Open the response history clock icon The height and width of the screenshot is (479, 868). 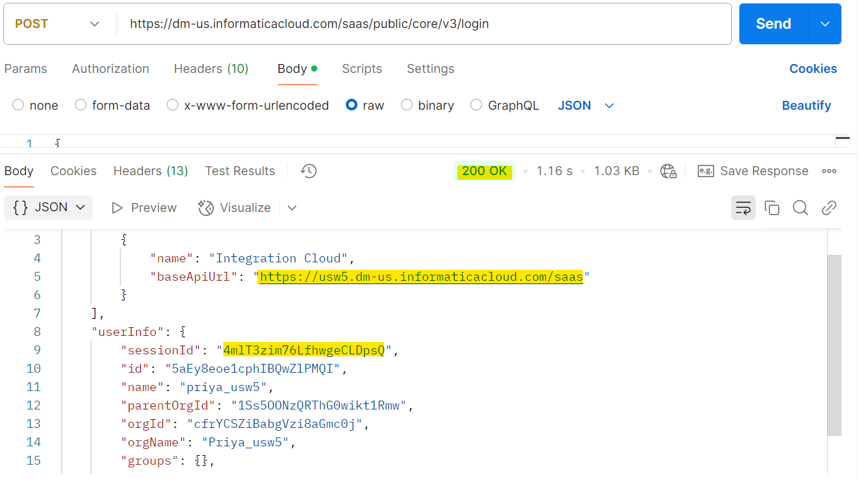pyautogui.click(x=309, y=171)
